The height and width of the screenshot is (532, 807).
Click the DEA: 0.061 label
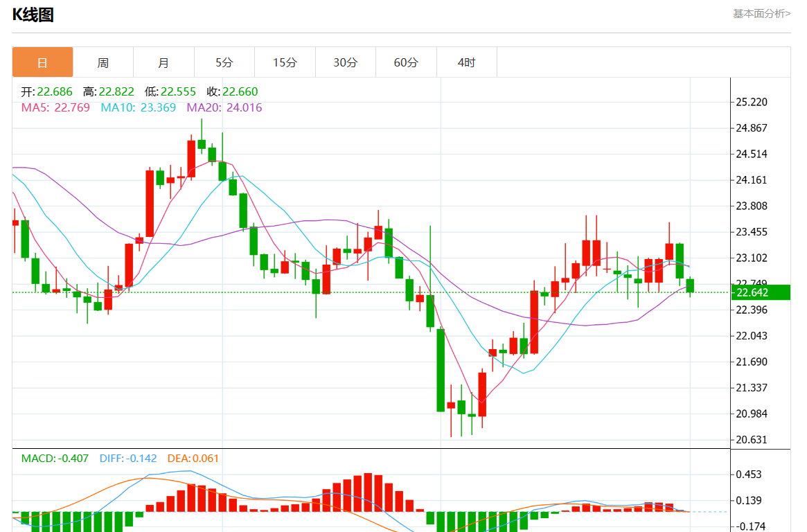[193, 458]
